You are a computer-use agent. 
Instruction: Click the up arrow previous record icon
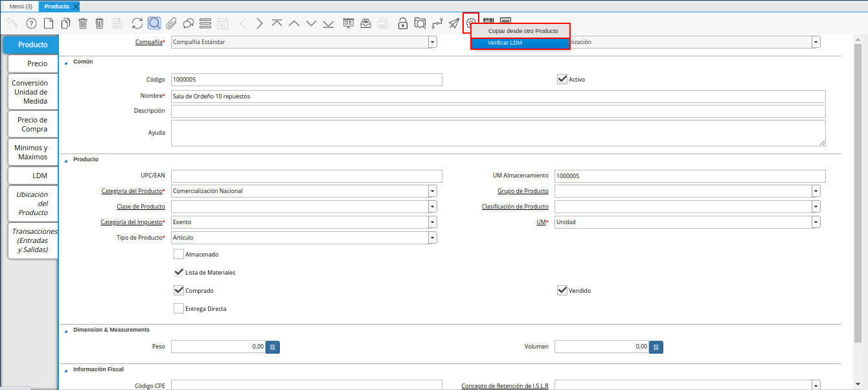tap(294, 23)
